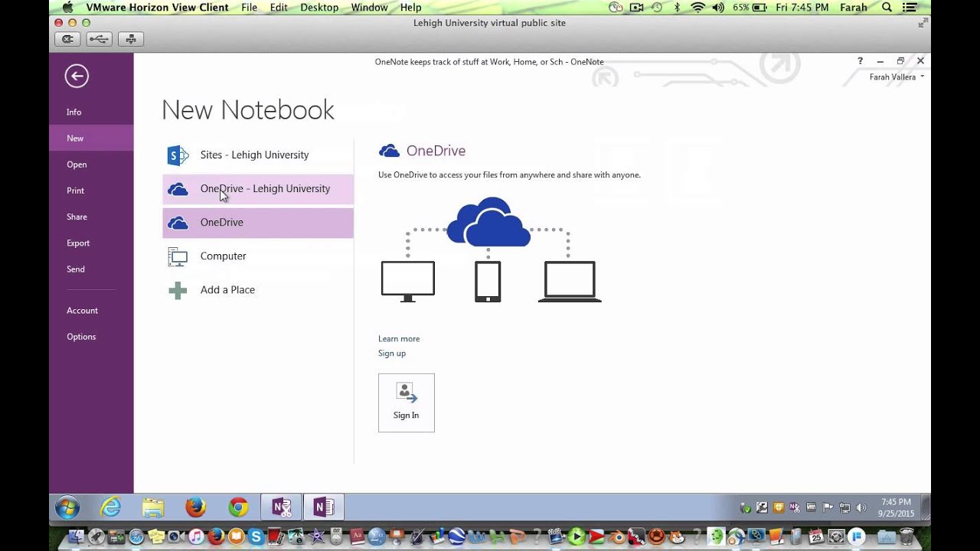Open the Export tab
The width and height of the screenshot is (980, 551).
point(91,243)
